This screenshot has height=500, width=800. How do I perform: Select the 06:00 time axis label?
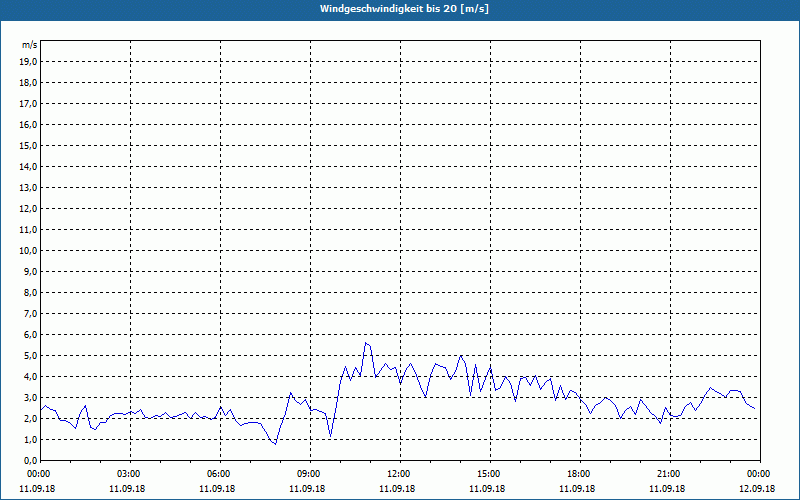click(218, 474)
